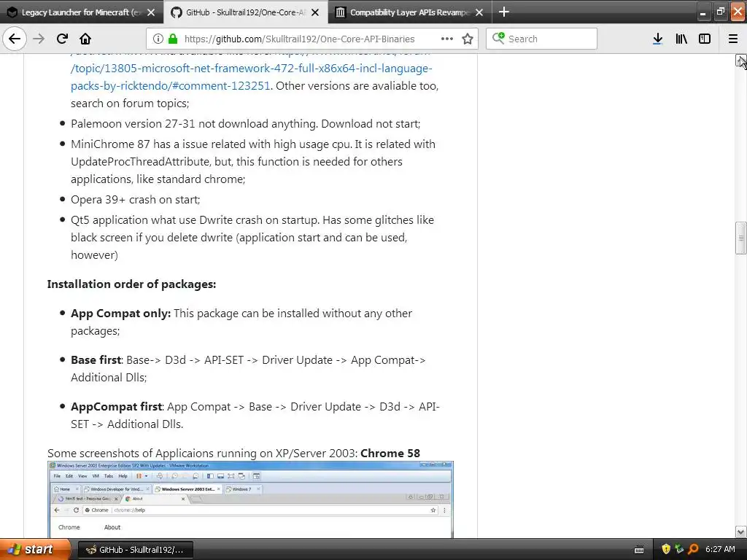Open the browser home page

(85, 39)
